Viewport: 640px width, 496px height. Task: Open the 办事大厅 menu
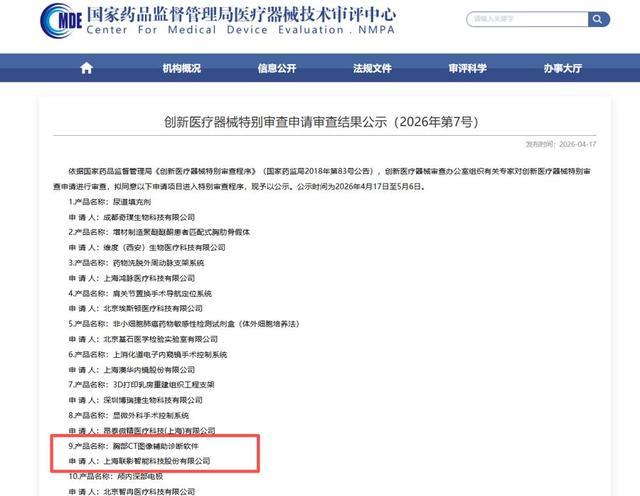click(562, 68)
